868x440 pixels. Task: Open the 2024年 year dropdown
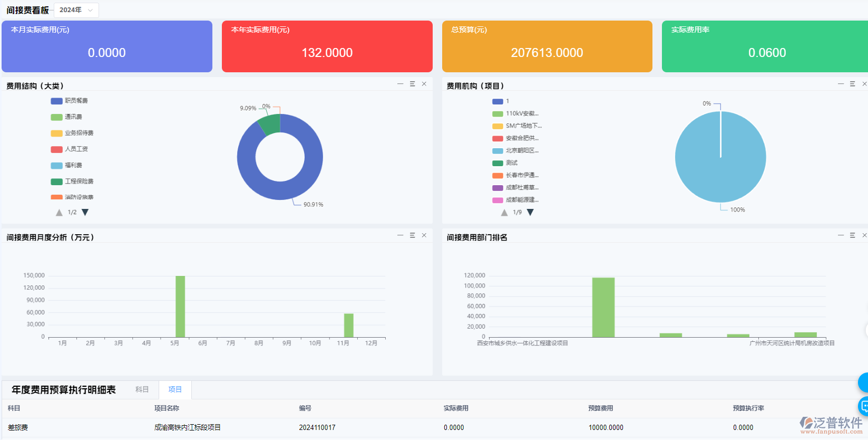point(76,10)
